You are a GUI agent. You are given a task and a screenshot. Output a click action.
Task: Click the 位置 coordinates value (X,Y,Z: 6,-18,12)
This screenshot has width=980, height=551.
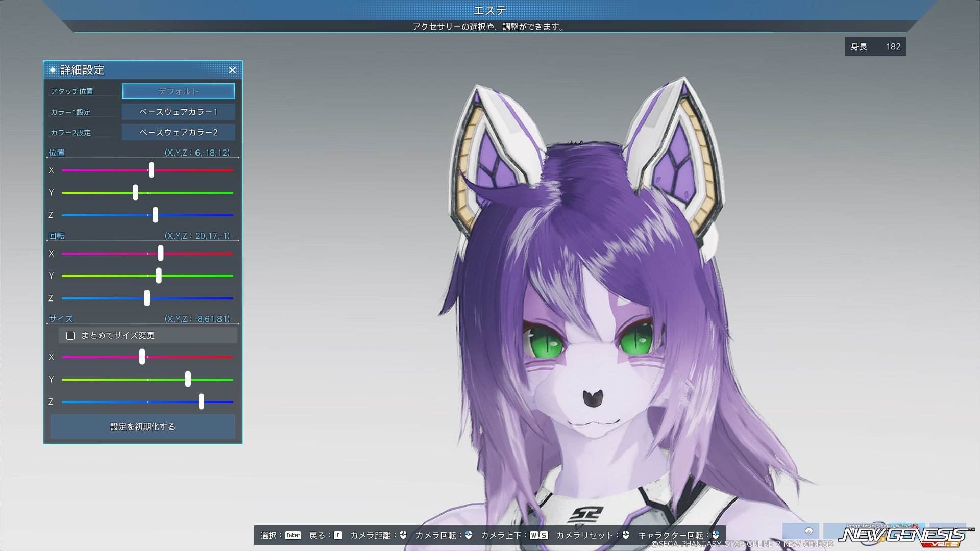point(197,153)
